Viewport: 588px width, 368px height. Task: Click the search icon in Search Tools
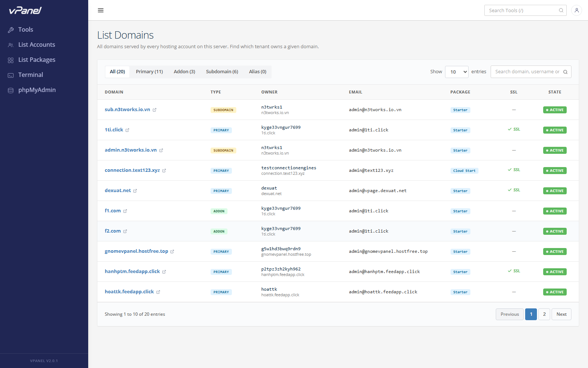click(561, 10)
